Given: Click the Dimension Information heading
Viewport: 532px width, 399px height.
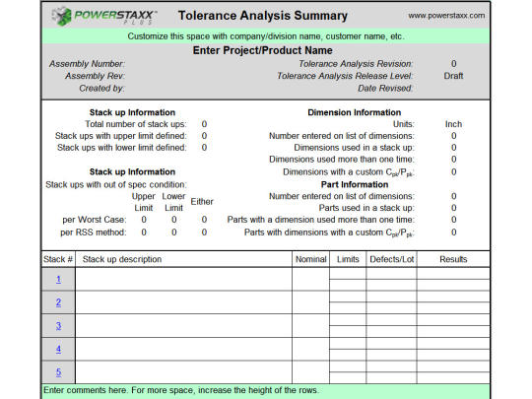Looking at the screenshot, I should click(x=355, y=112).
